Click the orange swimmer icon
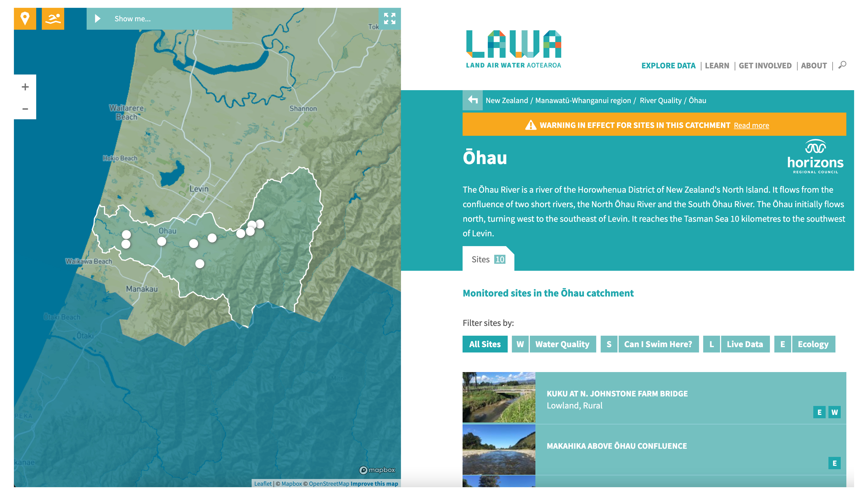 pyautogui.click(x=53, y=19)
